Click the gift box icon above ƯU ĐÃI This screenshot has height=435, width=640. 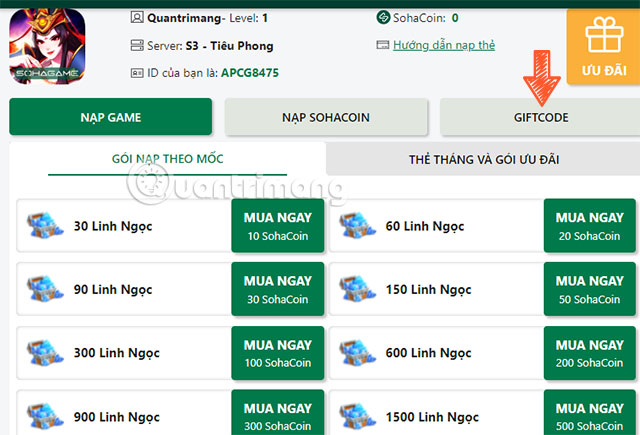pos(604,34)
